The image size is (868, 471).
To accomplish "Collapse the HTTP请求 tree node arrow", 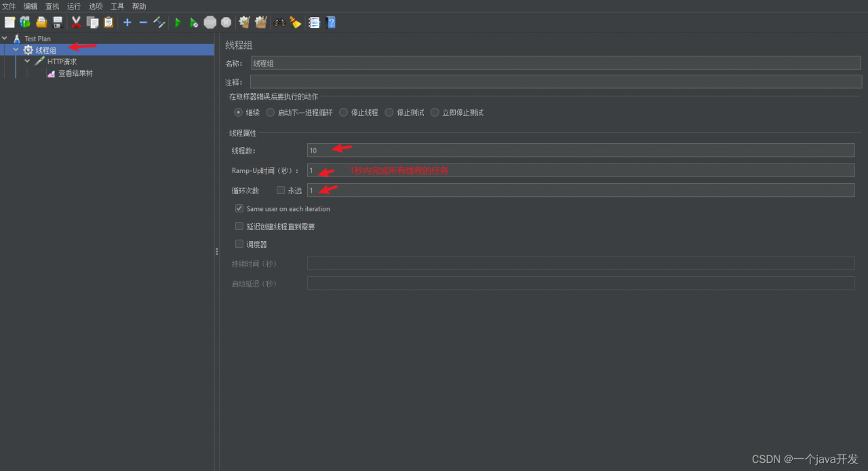I will click(x=28, y=61).
